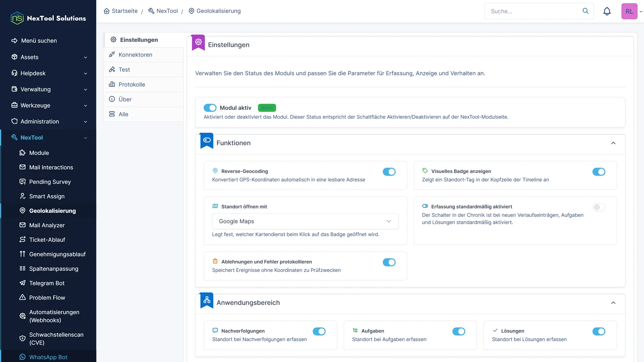Open the Google Maps dropdown
This screenshot has width=644, height=362.
[305, 221]
